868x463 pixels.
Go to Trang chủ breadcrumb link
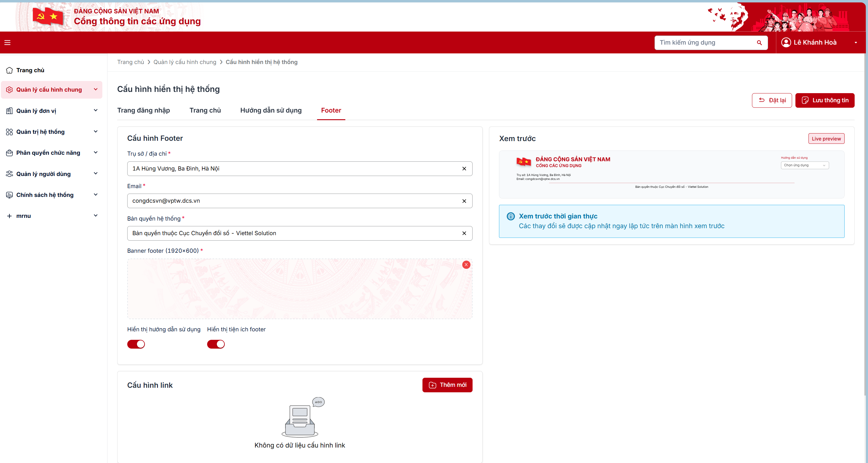[x=130, y=62]
